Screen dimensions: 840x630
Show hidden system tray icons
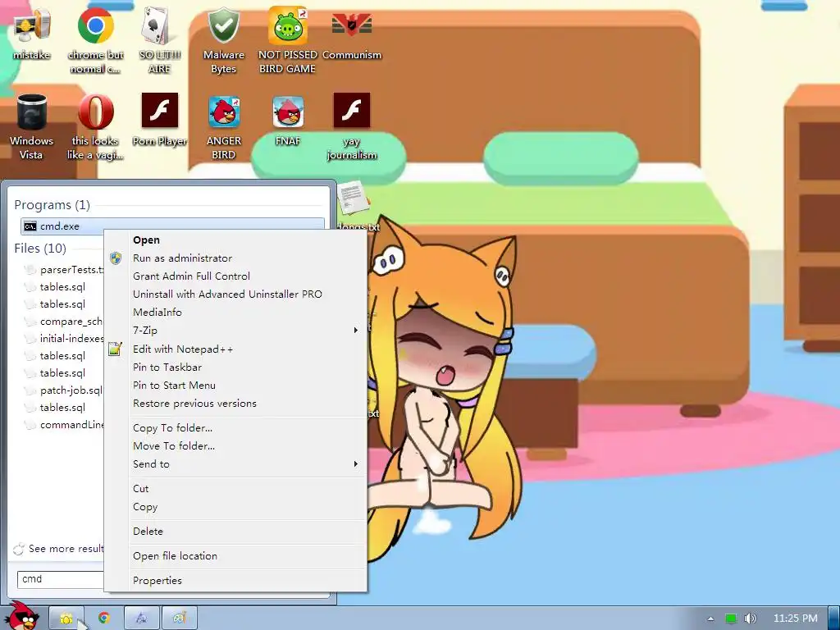point(711,619)
